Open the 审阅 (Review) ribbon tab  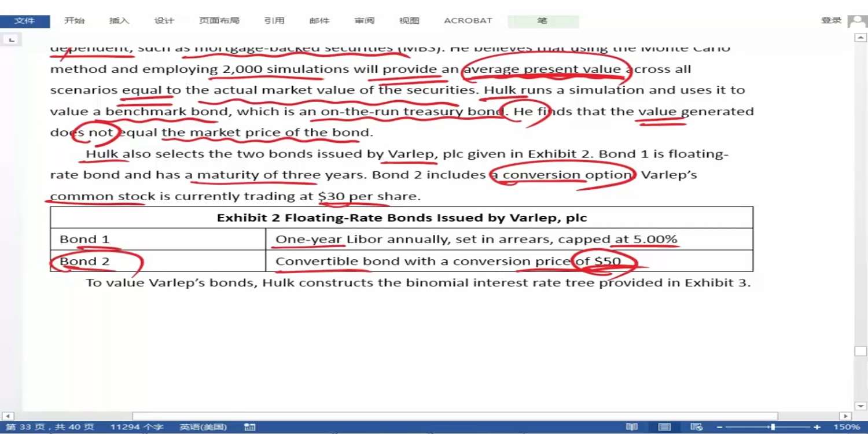coord(365,21)
